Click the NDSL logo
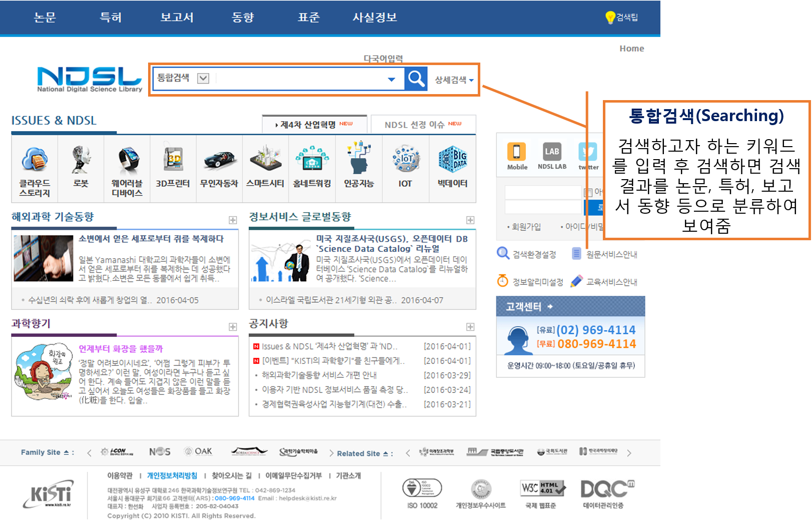 click(90, 79)
